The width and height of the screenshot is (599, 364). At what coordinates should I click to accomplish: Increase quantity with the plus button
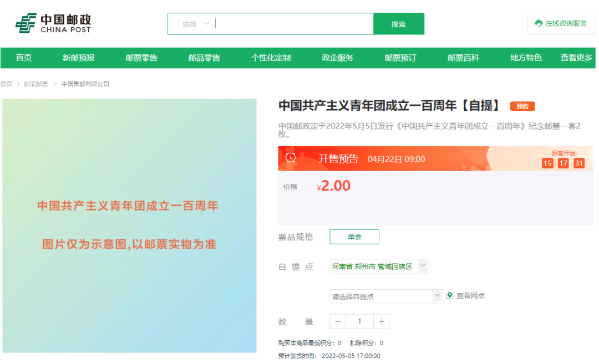pos(381,322)
